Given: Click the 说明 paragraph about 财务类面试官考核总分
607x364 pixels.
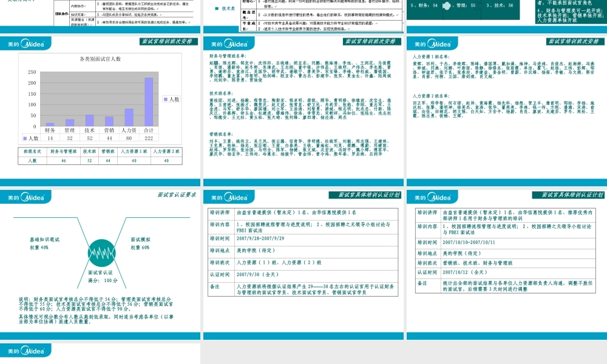Looking at the screenshot, I should [96, 304].
